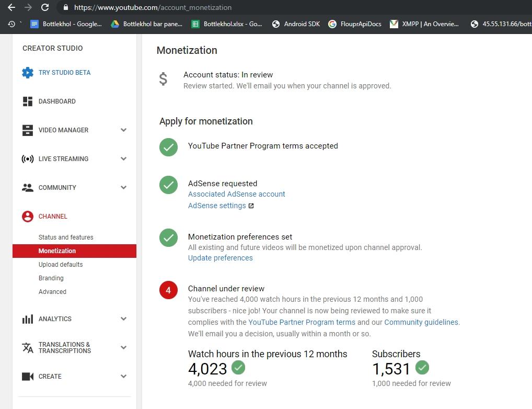The height and width of the screenshot is (409, 532).
Task: Click the CREATOR STUDIO sidebar heading
Action: tap(53, 48)
